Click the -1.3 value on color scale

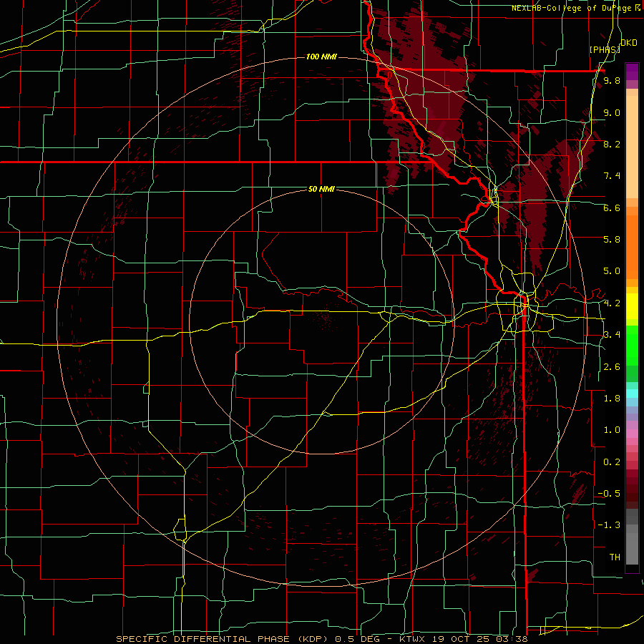[609, 525]
